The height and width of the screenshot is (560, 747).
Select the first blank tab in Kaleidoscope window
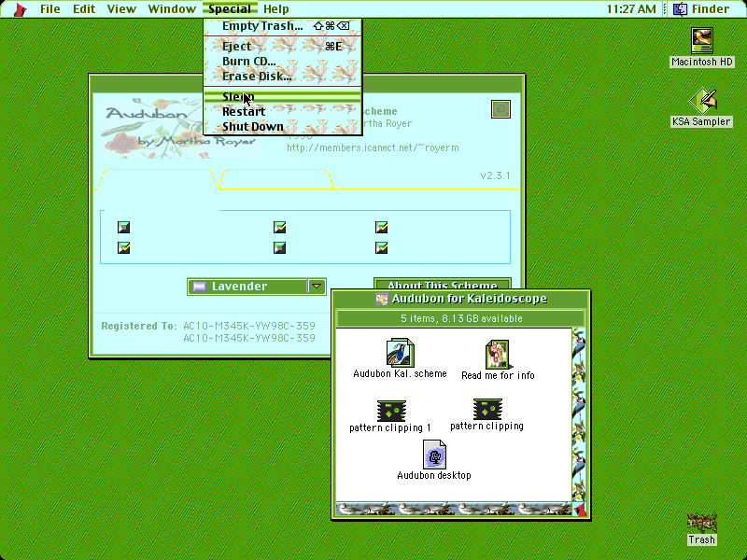point(157,179)
